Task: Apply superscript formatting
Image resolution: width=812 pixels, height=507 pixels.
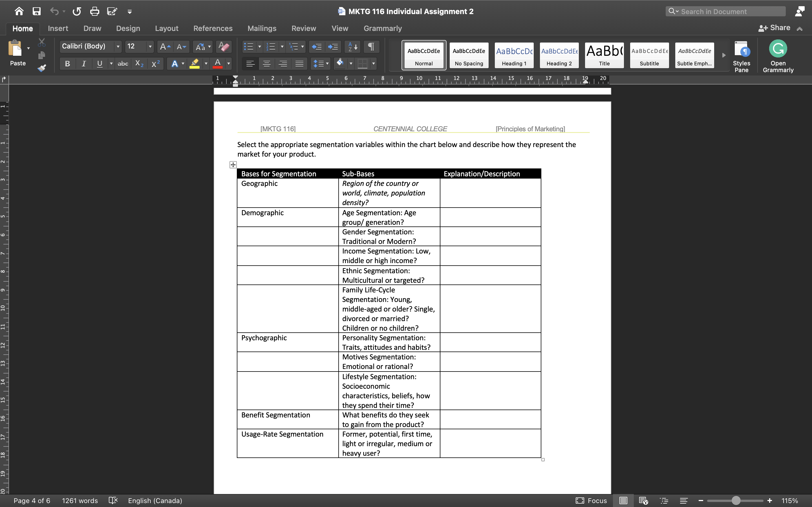Action: coord(155,63)
